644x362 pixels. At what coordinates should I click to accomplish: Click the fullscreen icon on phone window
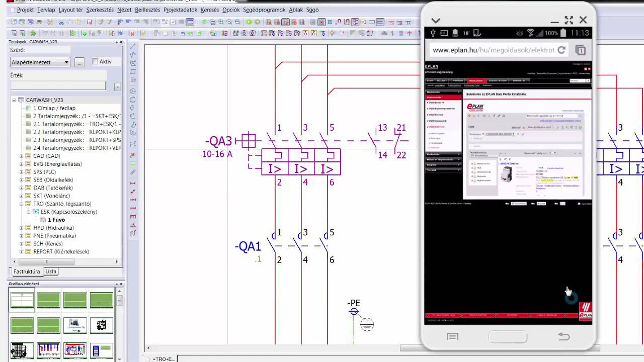[x=569, y=20]
